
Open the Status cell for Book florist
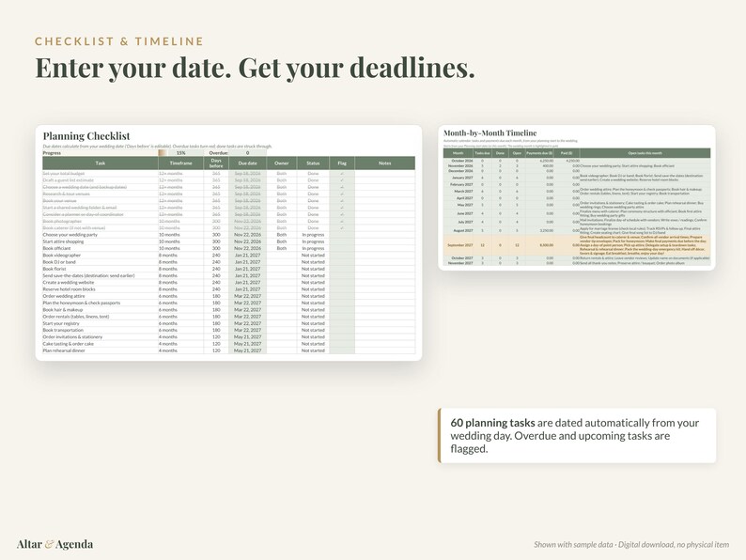[313, 269]
